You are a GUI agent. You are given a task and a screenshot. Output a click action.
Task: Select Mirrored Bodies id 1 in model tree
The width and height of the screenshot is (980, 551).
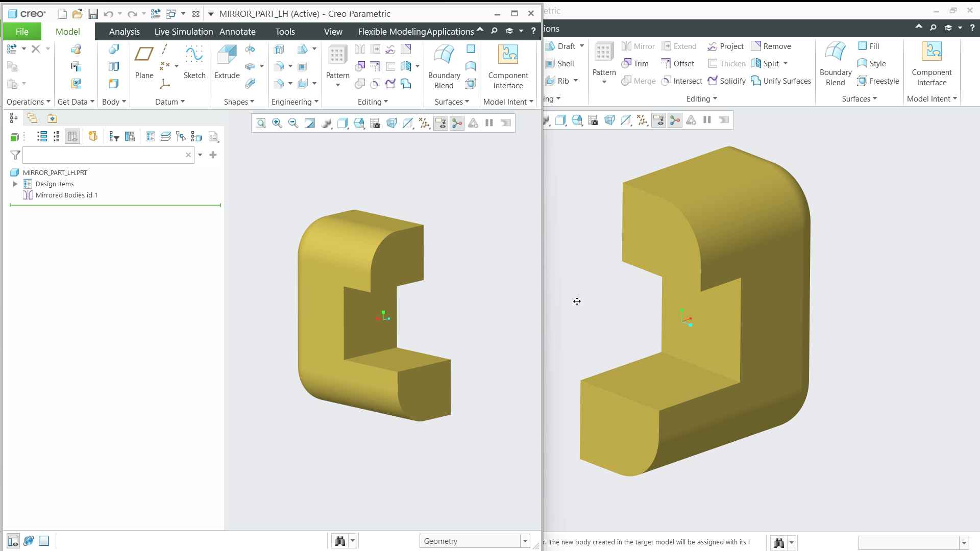coord(60,195)
